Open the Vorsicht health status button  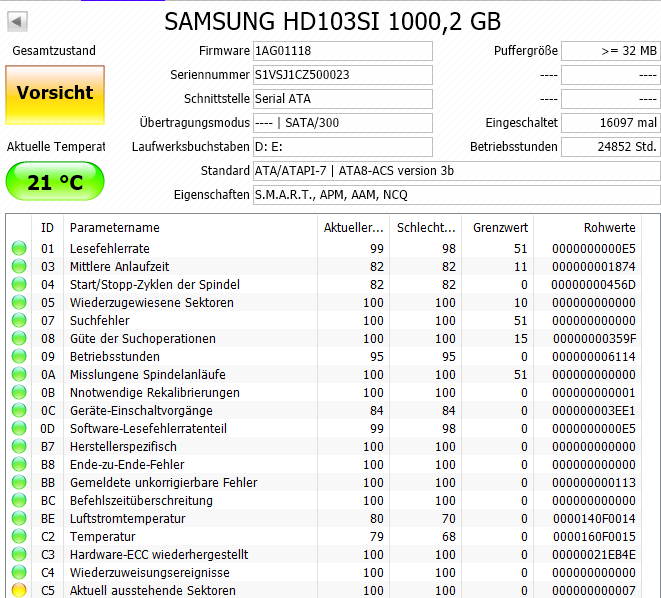pos(55,95)
